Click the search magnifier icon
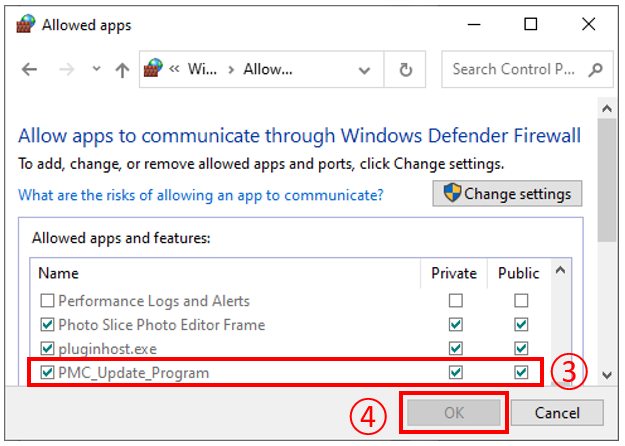Viewport: 625px width, 446px height. point(595,70)
